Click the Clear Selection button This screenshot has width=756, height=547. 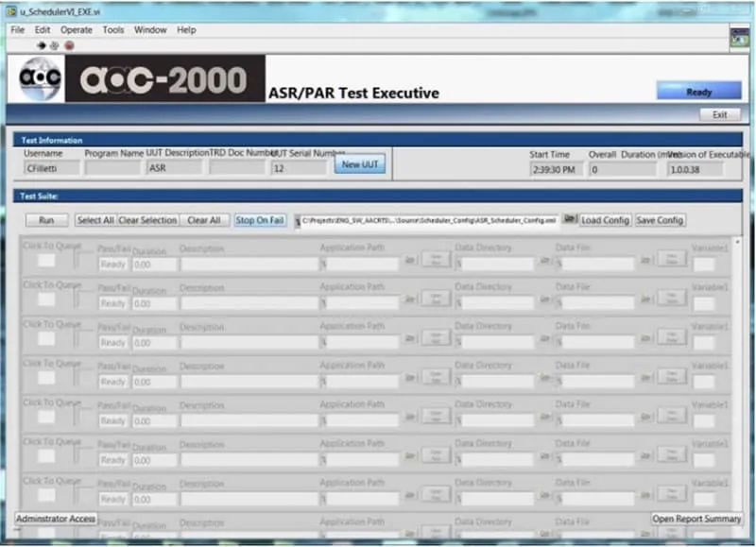coord(147,220)
